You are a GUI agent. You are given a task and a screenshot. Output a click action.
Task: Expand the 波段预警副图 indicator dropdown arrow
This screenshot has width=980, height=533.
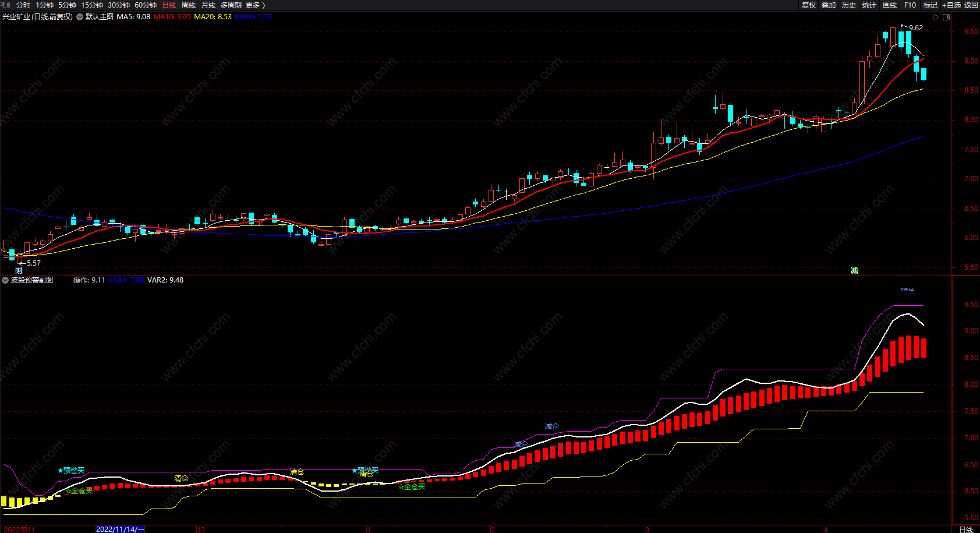[x=5, y=280]
